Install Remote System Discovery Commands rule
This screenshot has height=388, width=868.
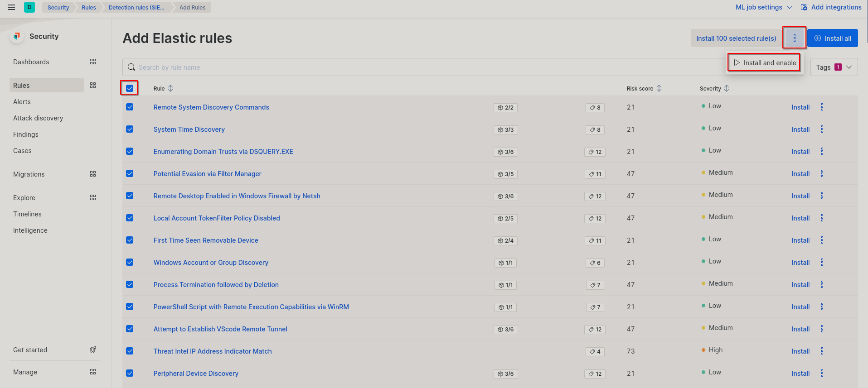click(x=800, y=107)
